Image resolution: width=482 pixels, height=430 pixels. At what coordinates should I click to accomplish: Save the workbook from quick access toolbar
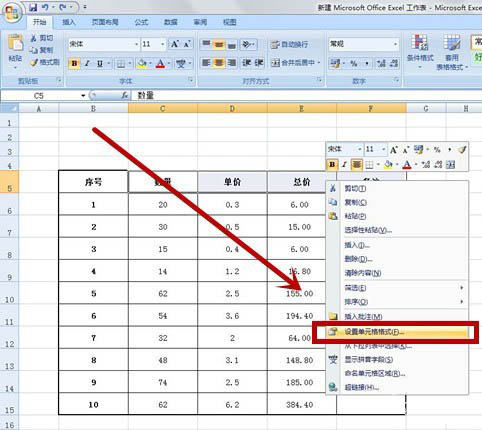point(33,7)
